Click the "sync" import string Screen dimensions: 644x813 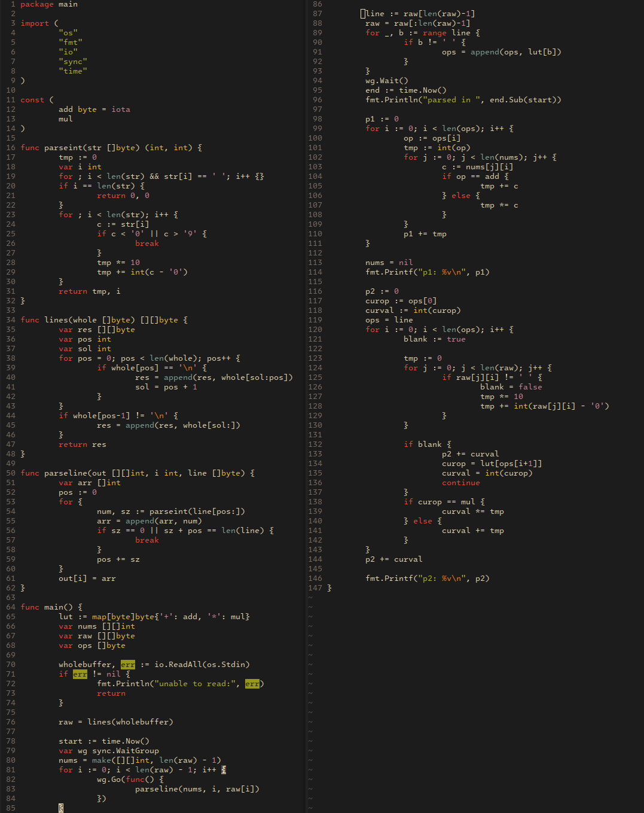click(73, 62)
